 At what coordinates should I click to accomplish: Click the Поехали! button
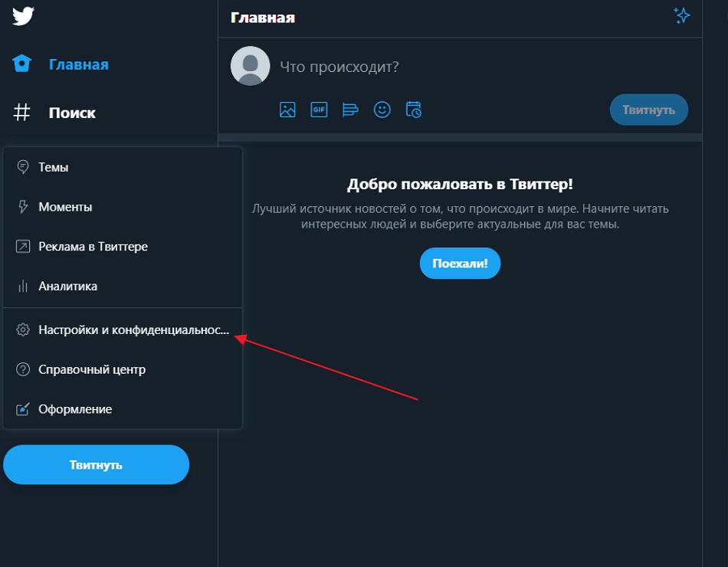click(x=460, y=264)
